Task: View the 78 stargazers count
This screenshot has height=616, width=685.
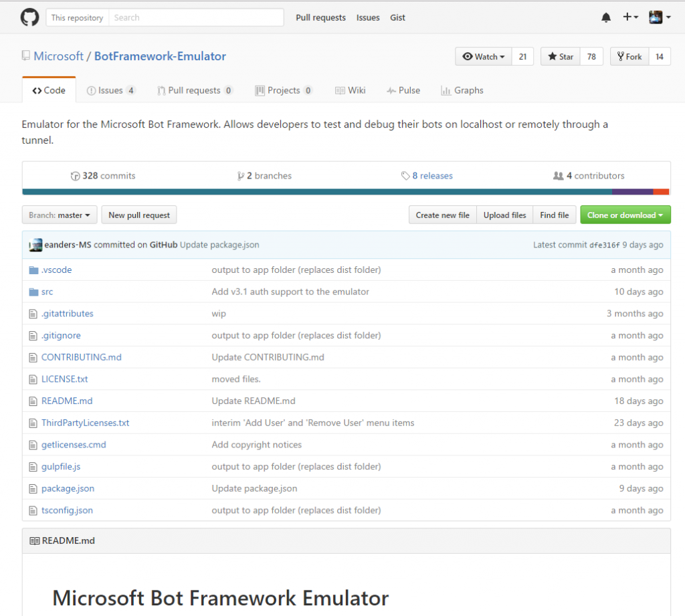Action: click(591, 56)
